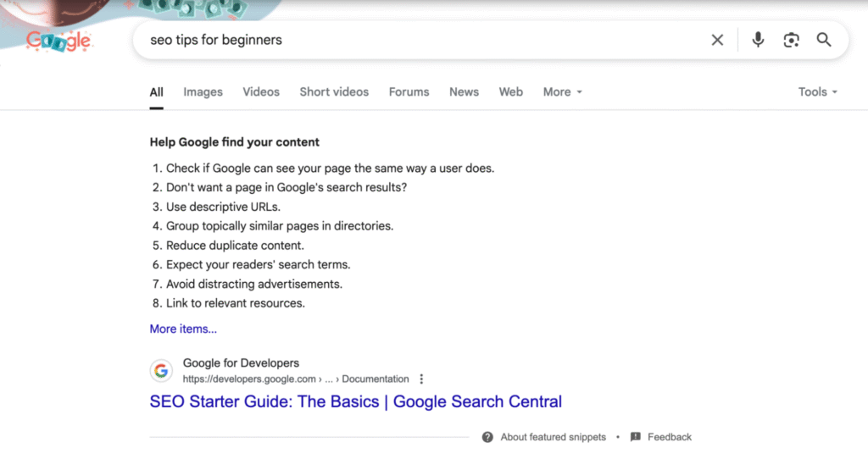The width and height of the screenshot is (868, 470).
Task: Expand the More filters dropdown
Action: pyautogui.click(x=563, y=92)
